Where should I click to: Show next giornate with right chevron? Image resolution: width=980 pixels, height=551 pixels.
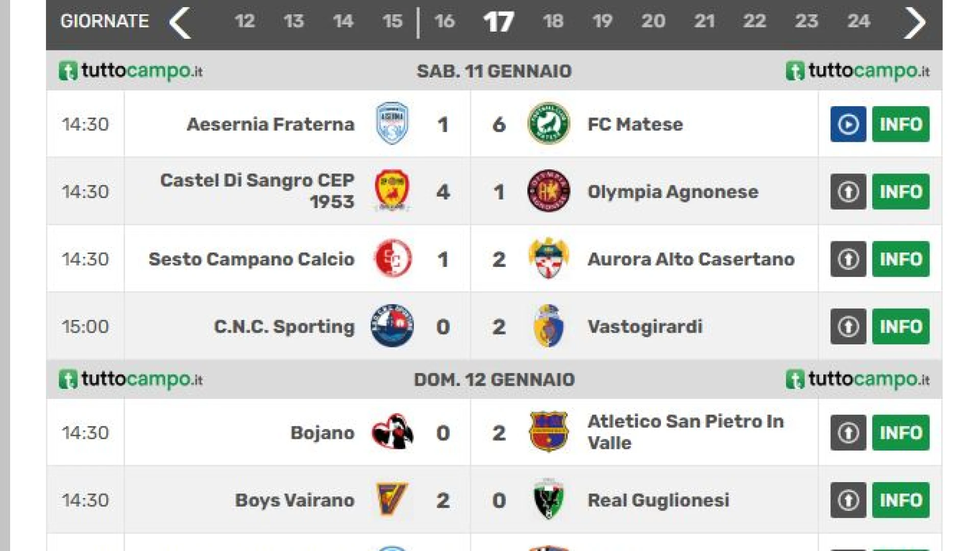tap(914, 22)
